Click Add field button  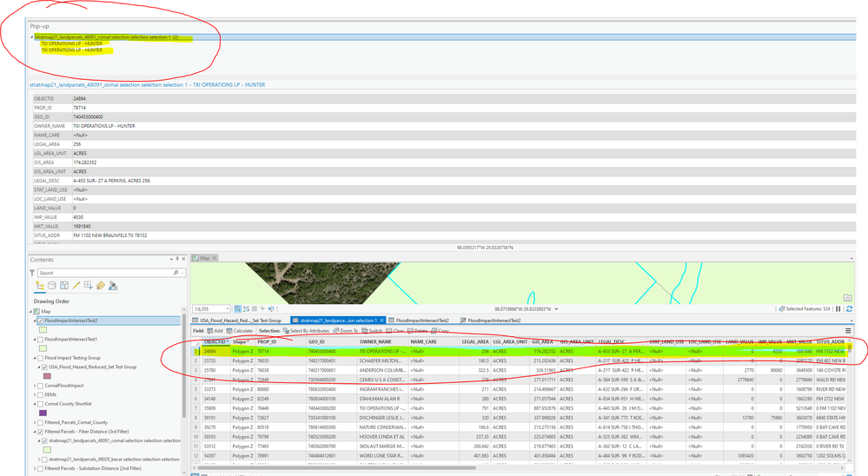coord(215,331)
